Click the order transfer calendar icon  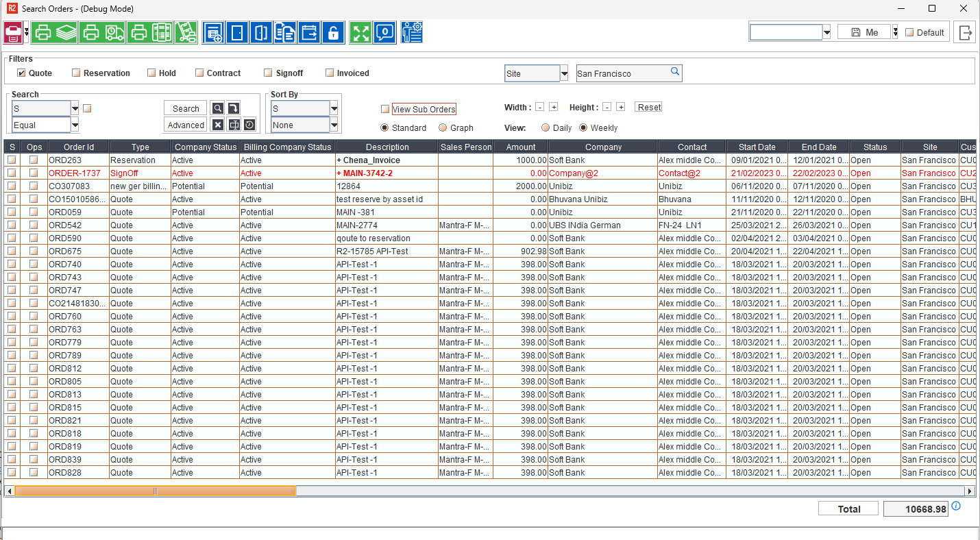pyautogui.click(x=310, y=32)
